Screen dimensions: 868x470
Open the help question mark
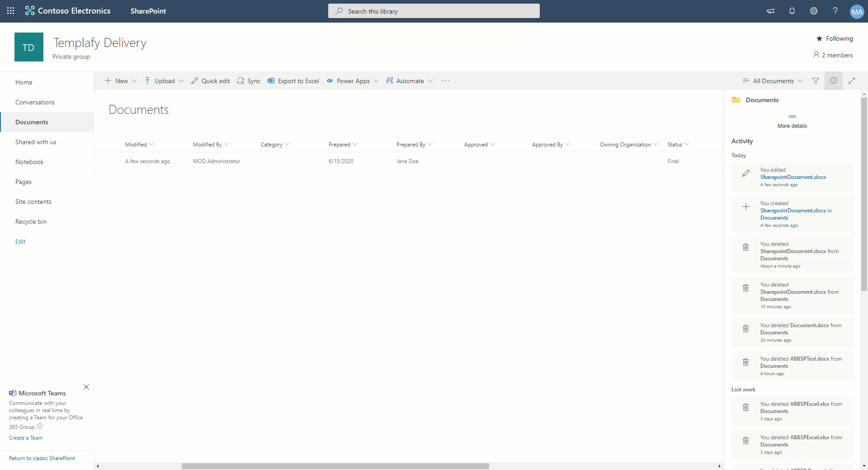tap(835, 11)
